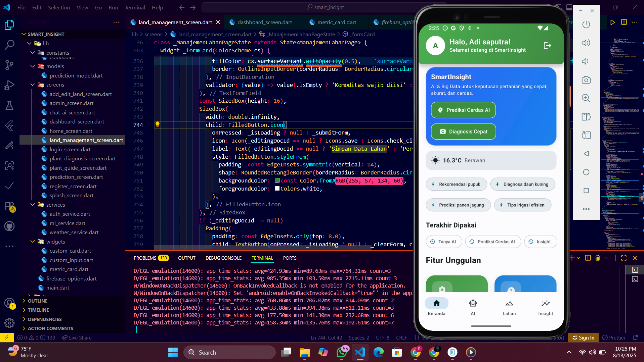The width and height of the screenshot is (644, 362).
Task: Toggle maximize terminal panel size
Action: 624,258
